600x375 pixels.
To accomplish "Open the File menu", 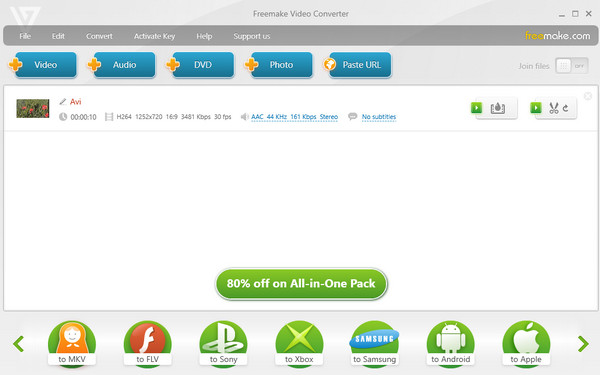I will click(25, 36).
